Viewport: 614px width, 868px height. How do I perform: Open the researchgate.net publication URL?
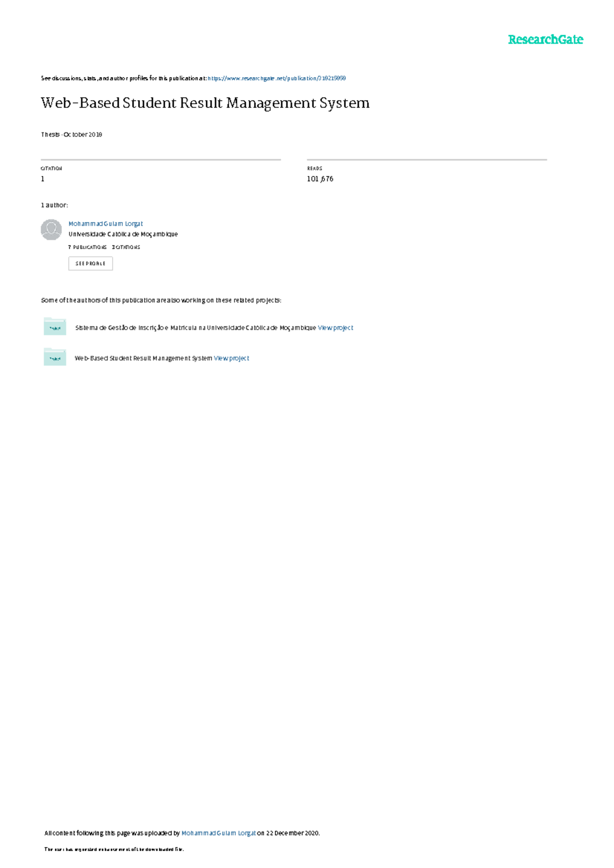click(277, 78)
